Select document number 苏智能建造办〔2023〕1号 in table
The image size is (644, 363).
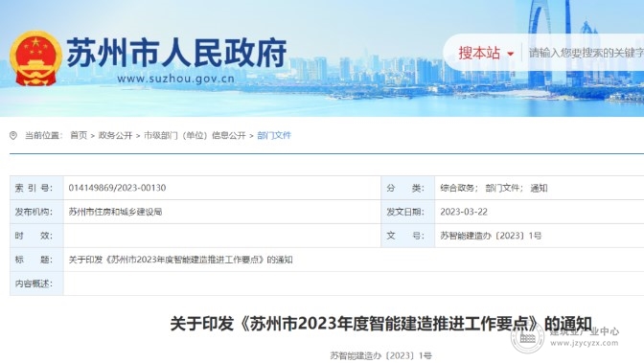(x=491, y=236)
